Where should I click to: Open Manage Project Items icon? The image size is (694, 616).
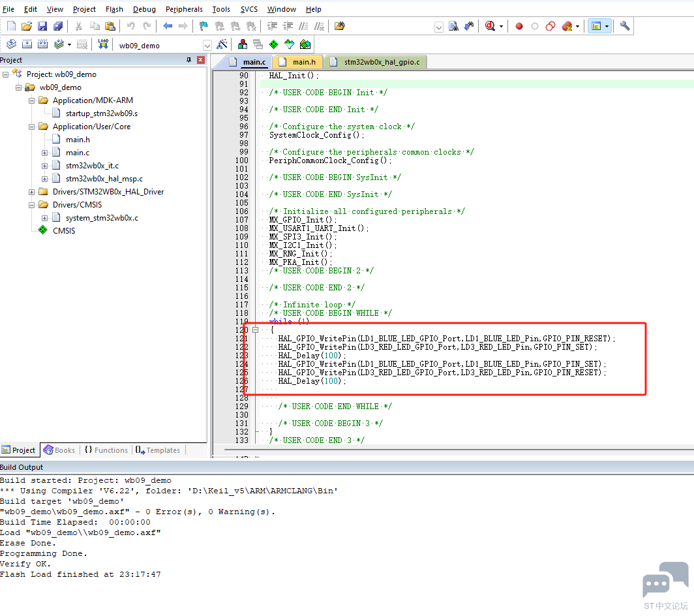(243, 44)
